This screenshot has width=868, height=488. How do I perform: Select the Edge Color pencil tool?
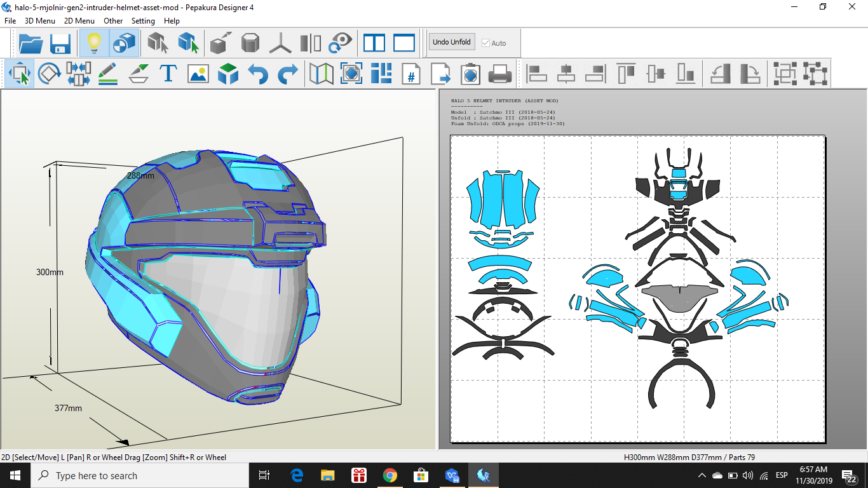coord(108,74)
